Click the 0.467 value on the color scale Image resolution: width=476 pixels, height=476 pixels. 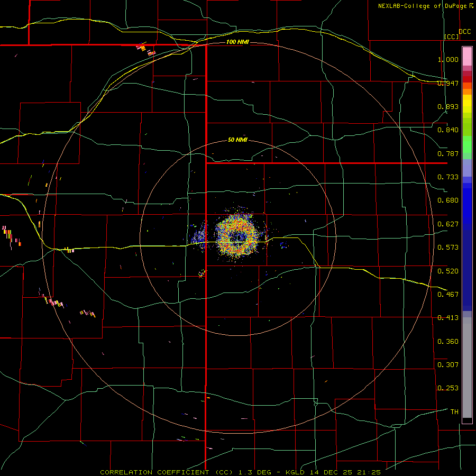pyautogui.click(x=448, y=294)
